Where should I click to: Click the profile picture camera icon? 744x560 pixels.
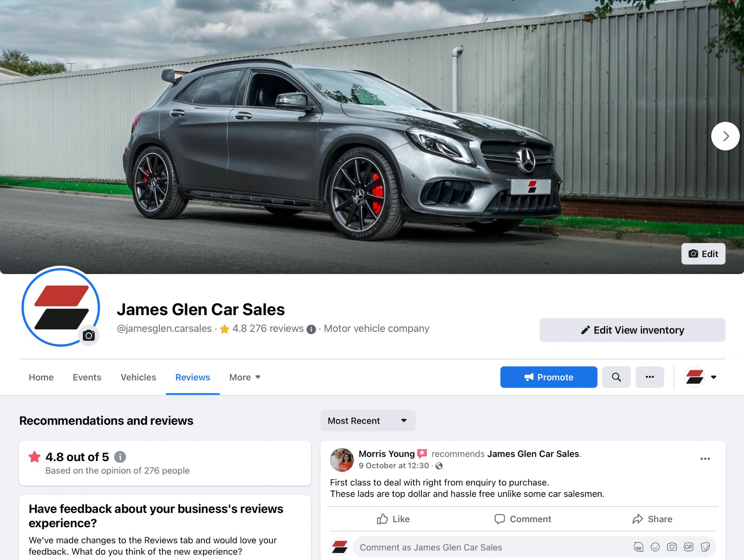(x=89, y=335)
